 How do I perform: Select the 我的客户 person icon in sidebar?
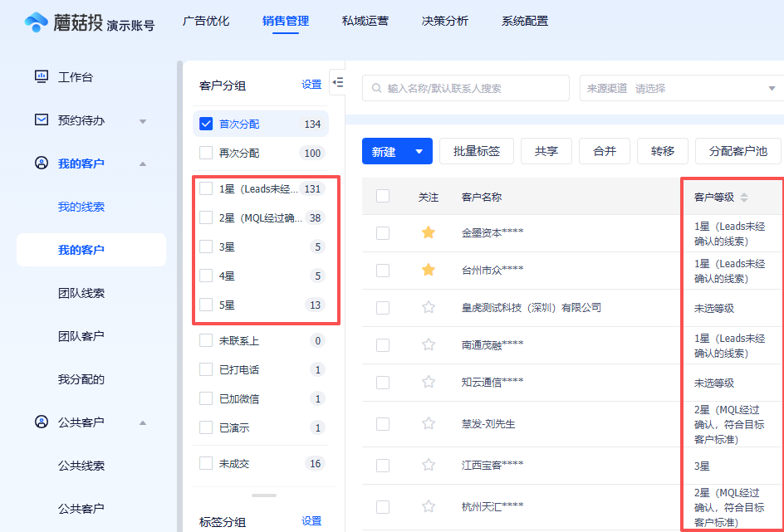42,163
